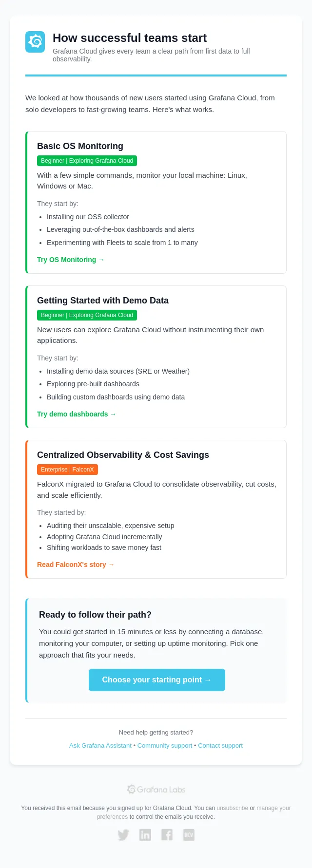This screenshot has width=312, height=868.
Task: Follow the Try OS Monitoring link
Action: point(71,260)
